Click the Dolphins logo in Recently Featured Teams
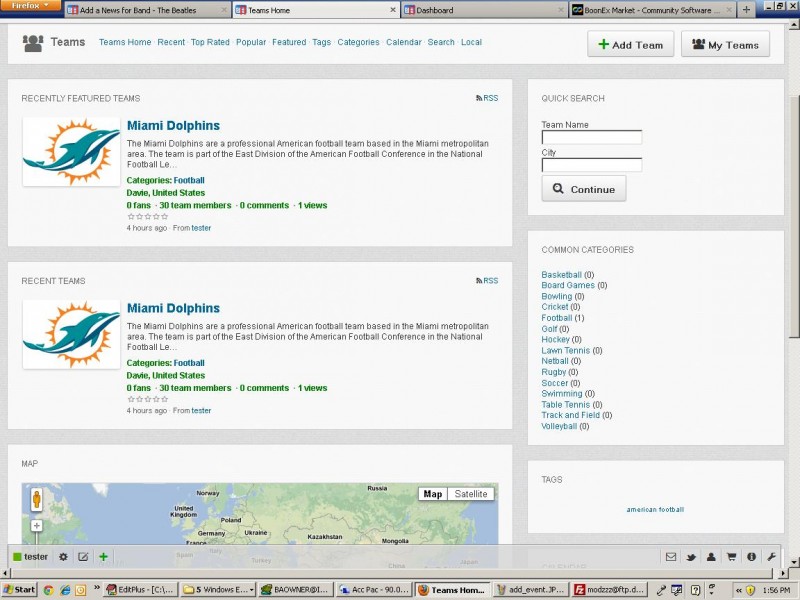The width and height of the screenshot is (800, 600). pyautogui.click(x=71, y=152)
